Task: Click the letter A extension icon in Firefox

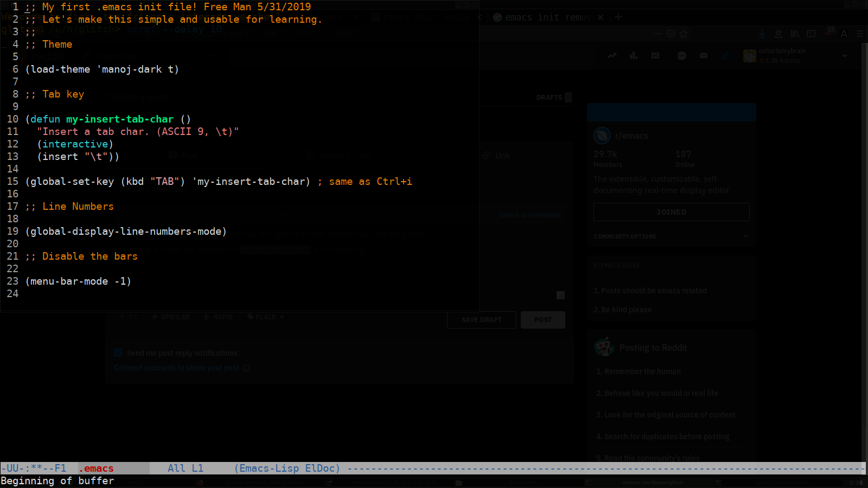Action: [x=844, y=34]
